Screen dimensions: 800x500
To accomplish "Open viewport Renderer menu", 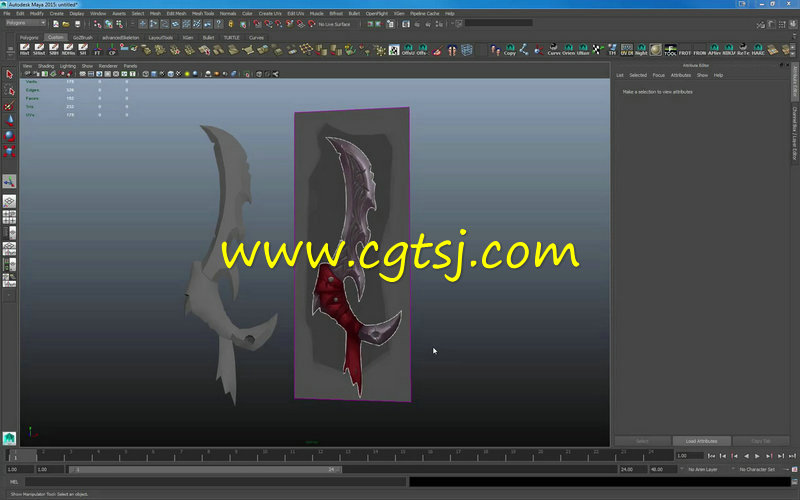I will coord(108,66).
